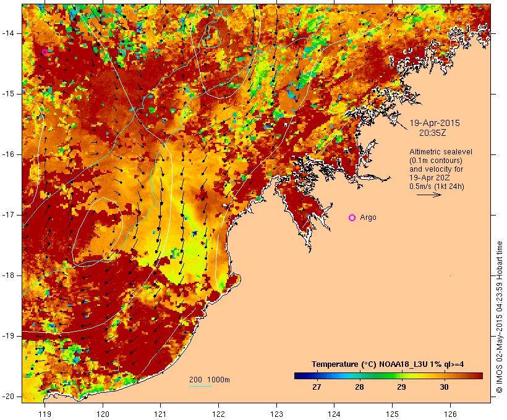Click the '0.5m/s (1kt 24h)' label
Image resolution: width=507 pixels, height=420 pixels.
tap(437, 187)
